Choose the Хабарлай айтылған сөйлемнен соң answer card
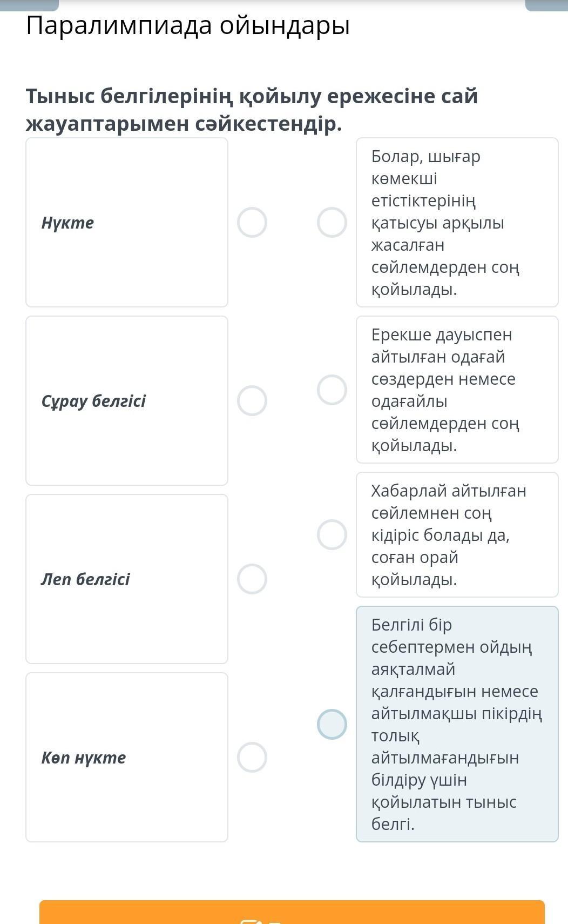568x924 pixels. coord(457,534)
